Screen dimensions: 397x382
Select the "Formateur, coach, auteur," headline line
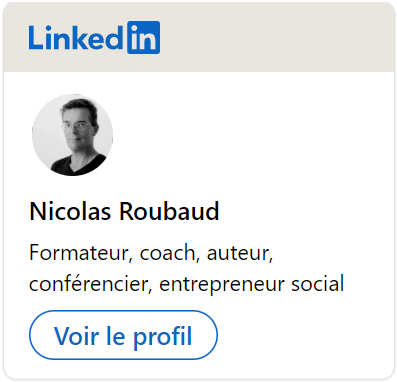pyautogui.click(x=151, y=253)
